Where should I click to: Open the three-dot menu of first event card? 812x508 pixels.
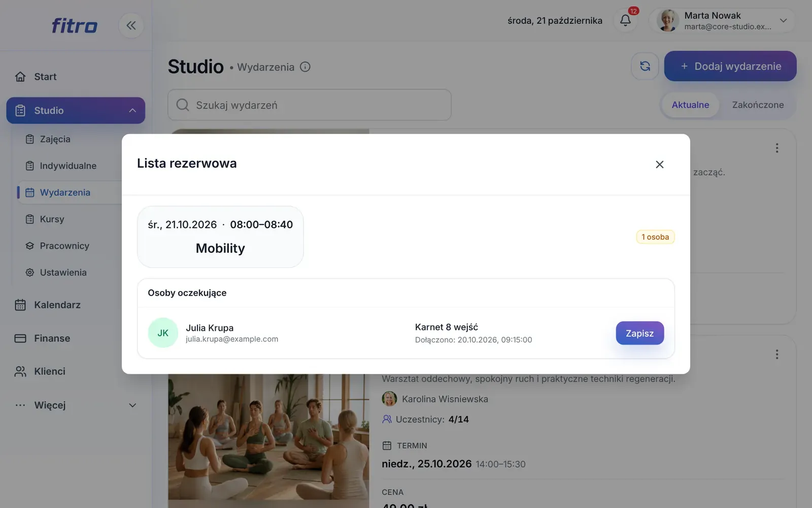[776, 148]
